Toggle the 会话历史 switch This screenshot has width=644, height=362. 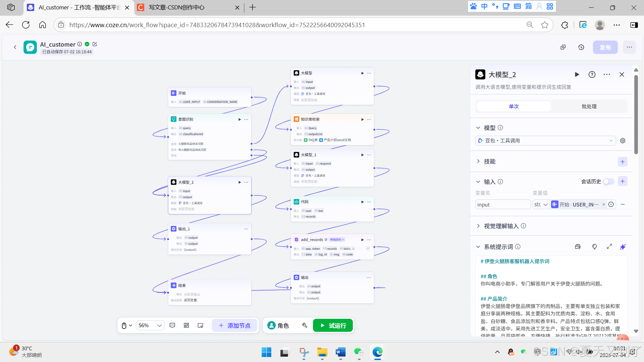[x=608, y=182]
